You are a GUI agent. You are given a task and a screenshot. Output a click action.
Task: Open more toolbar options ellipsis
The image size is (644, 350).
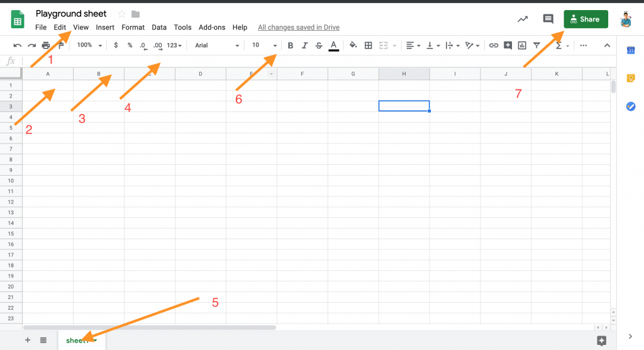[x=583, y=46]
